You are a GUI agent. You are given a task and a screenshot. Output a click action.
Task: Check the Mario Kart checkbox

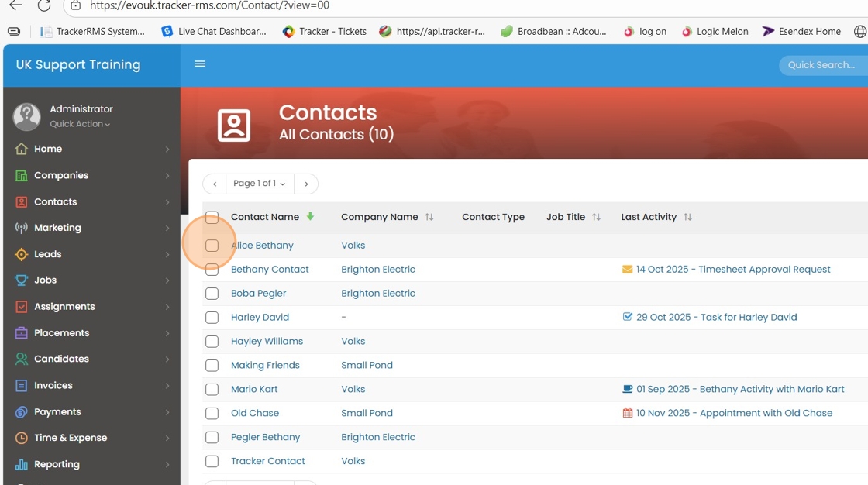click(x=212, y=389)
